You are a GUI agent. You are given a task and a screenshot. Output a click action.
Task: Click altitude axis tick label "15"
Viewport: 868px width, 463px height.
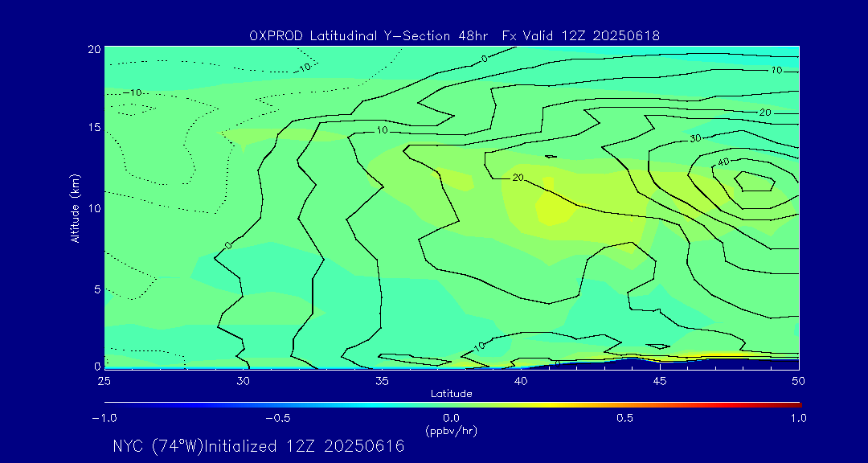(x=94, y=128)
